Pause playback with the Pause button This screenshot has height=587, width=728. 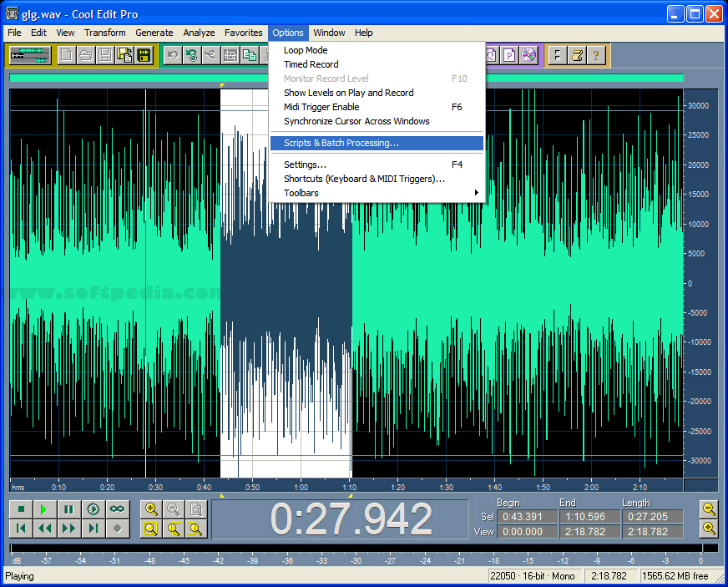69,509
